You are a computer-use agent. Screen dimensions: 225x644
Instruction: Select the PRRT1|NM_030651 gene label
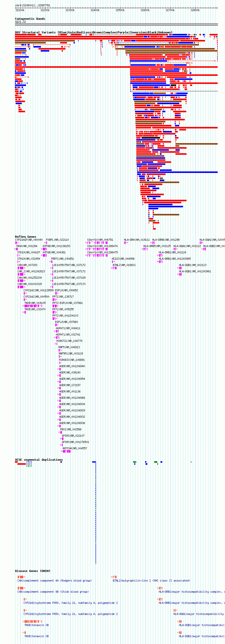(62, 259)
